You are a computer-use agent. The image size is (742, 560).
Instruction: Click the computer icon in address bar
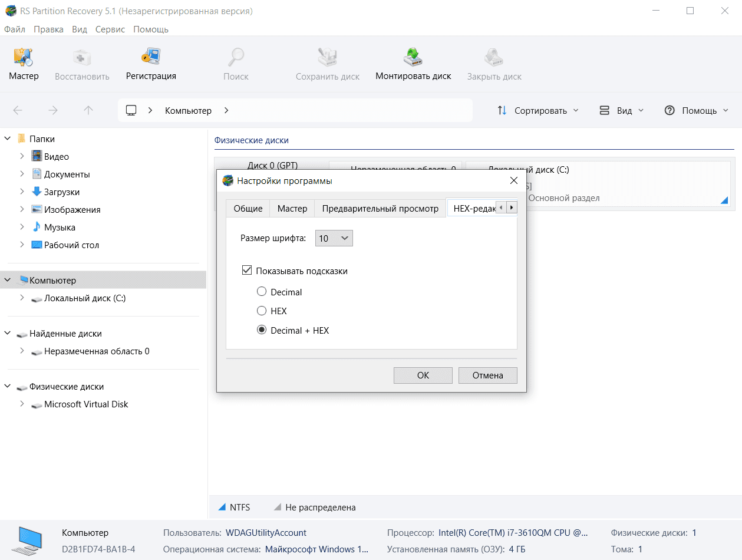click(131, 110)
